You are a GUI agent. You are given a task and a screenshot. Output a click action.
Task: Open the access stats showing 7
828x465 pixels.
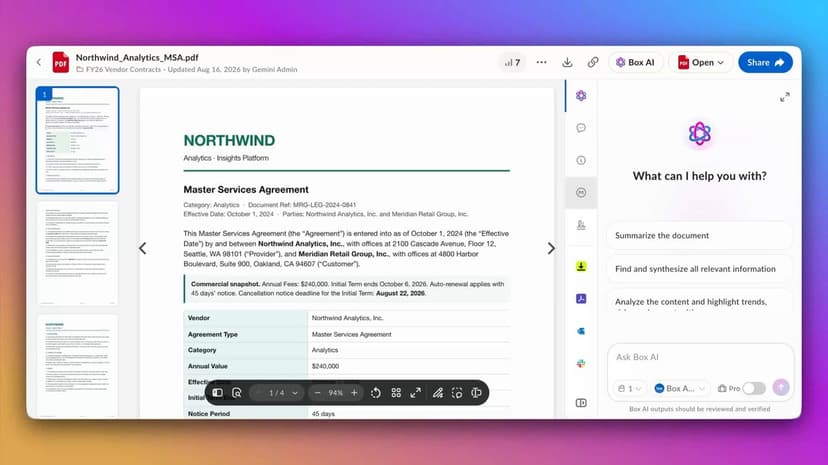pos(512,62)
